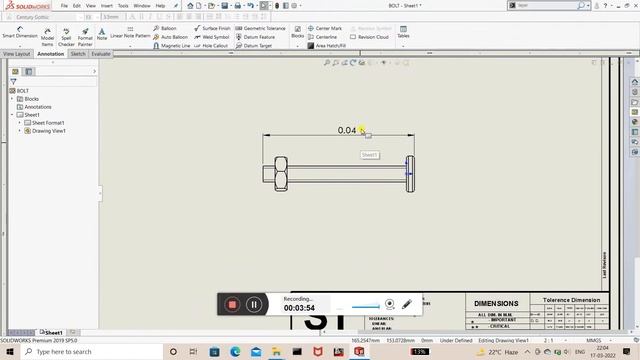Click the filter icon in the feature tree

pyautogui.click(x=13, y=82)
